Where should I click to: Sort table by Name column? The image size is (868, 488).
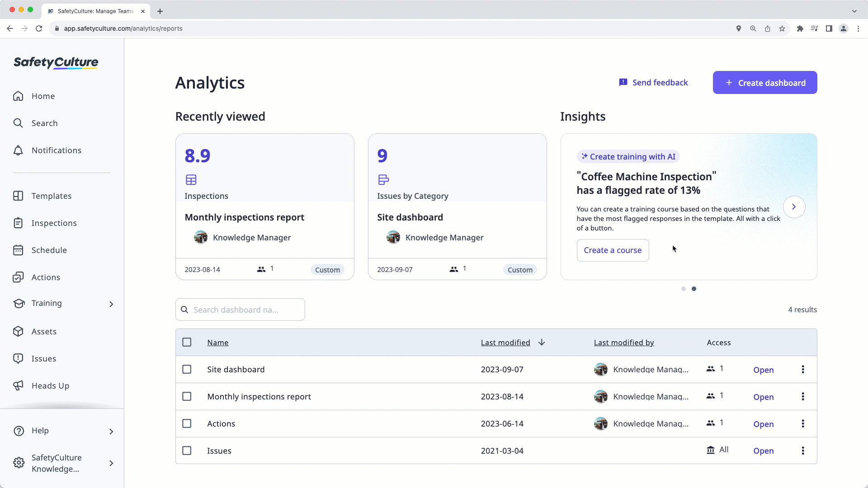218,343
